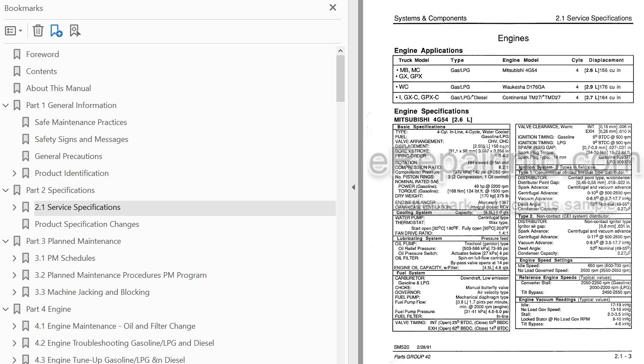Select Part 1 General Information bookmark
The image size is (644, 364).
click(x=71, y=105)
